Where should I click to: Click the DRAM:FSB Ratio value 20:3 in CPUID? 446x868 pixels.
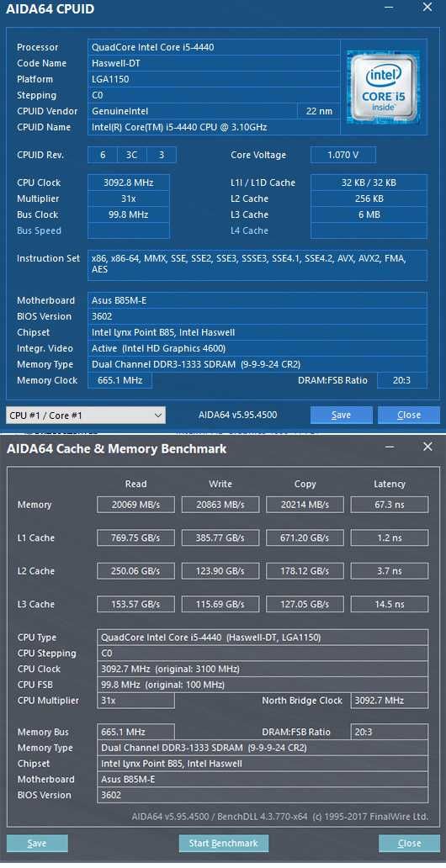[402, 381]
